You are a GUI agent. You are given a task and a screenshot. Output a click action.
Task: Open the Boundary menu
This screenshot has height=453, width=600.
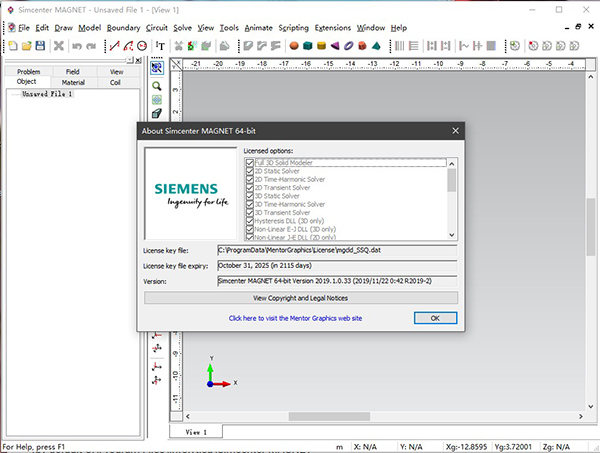pos(124,27)
